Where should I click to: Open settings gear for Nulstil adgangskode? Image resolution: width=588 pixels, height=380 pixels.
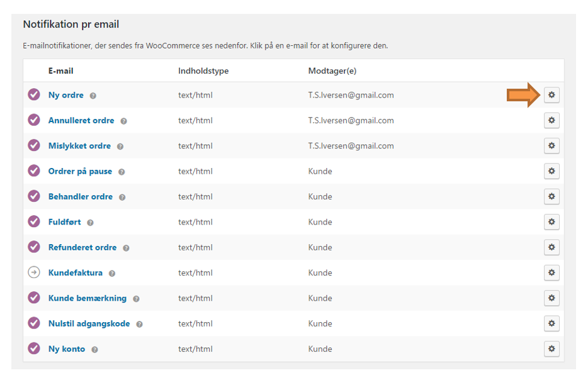551,323
